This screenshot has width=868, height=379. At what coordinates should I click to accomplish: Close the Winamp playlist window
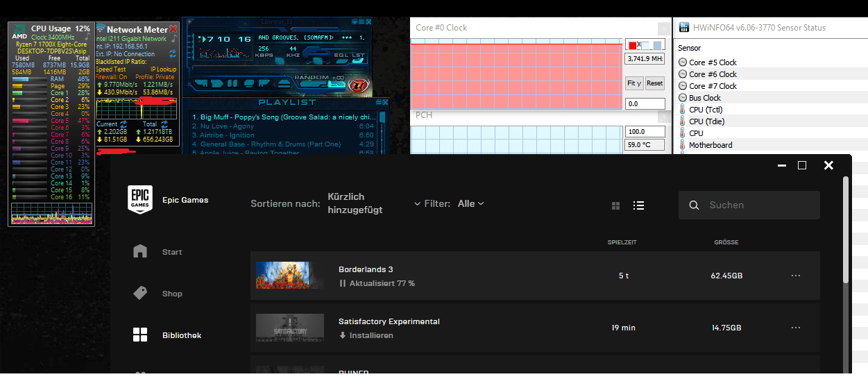(x=384, y=102)
